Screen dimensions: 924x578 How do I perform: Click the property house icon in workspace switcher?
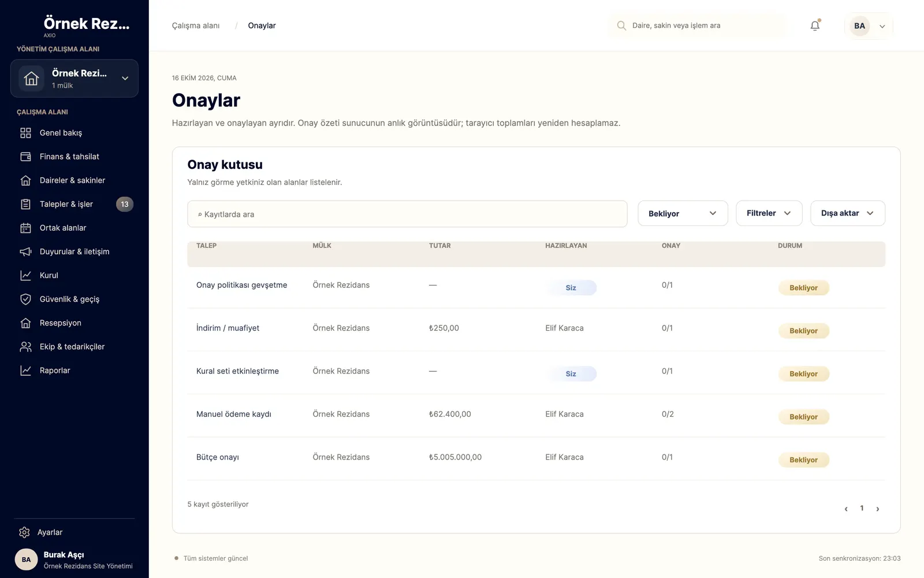(x=31, y=78)
